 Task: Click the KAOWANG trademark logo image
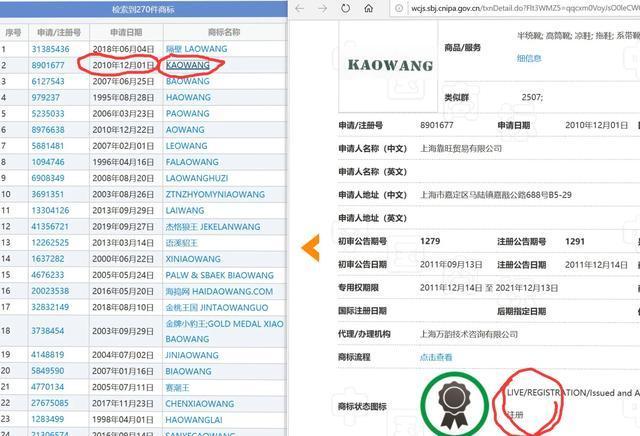pyautogui.click(x=390, y=65)
